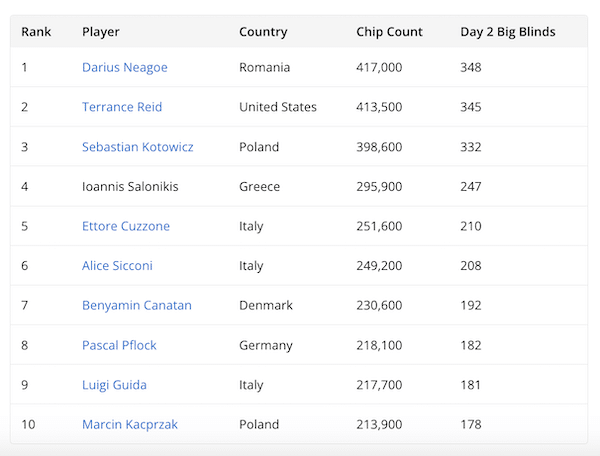The image size is (600, 456).
Task: Click the Chip Count column header
Action: pyautogui.click(x=389, y=32)
